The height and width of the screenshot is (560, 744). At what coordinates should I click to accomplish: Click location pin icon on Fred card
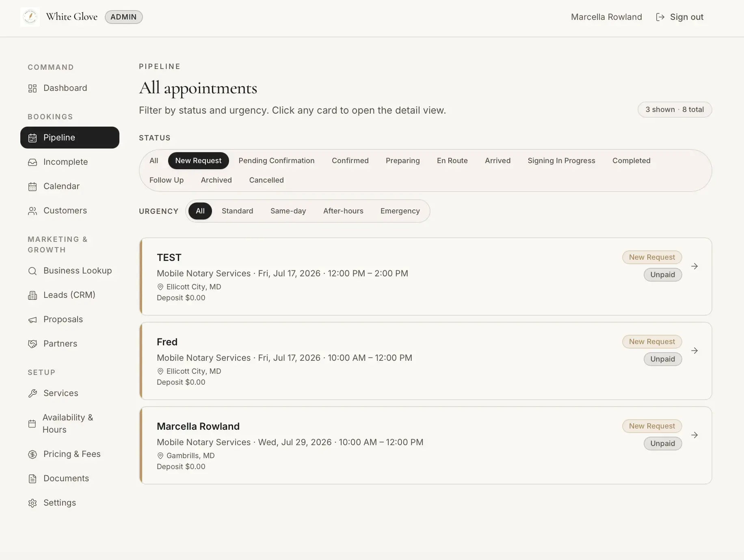coord(160,371)
